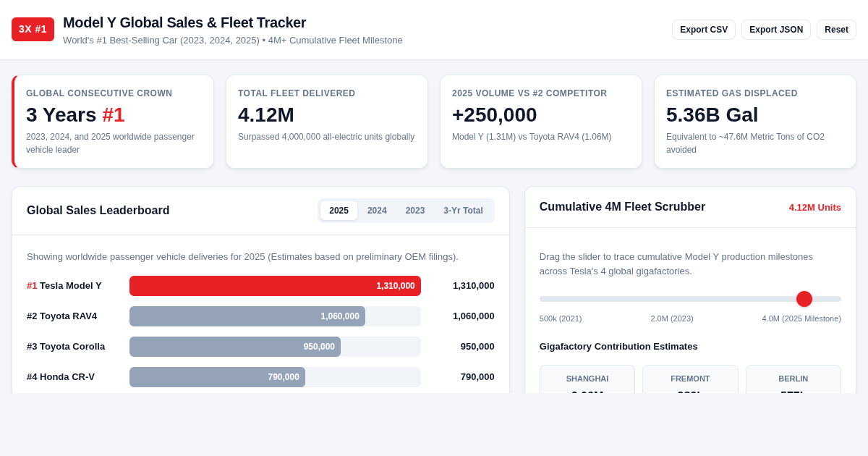
Task: Click the '#1 Tesla Model Y' label
Action: [64, 286]
